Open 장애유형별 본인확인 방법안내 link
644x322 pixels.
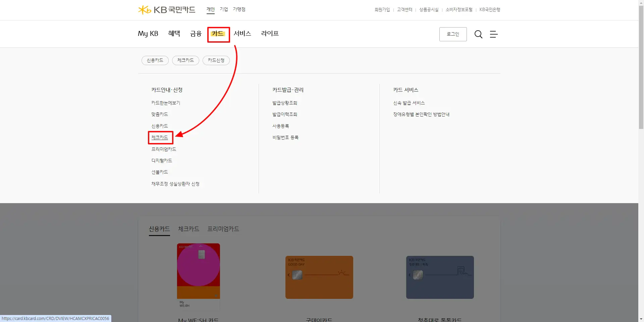[x=421, y=114]
